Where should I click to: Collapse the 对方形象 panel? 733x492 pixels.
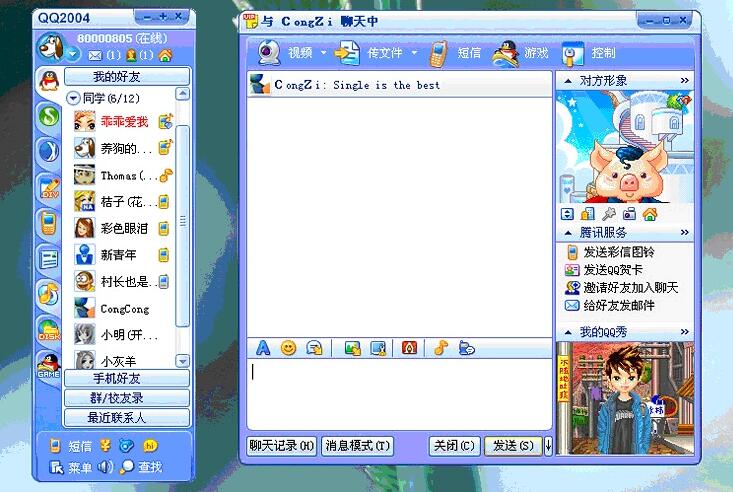568,81
